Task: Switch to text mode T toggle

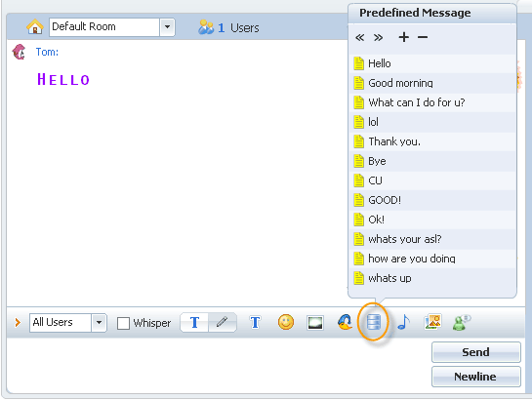Action: point(194,322)
